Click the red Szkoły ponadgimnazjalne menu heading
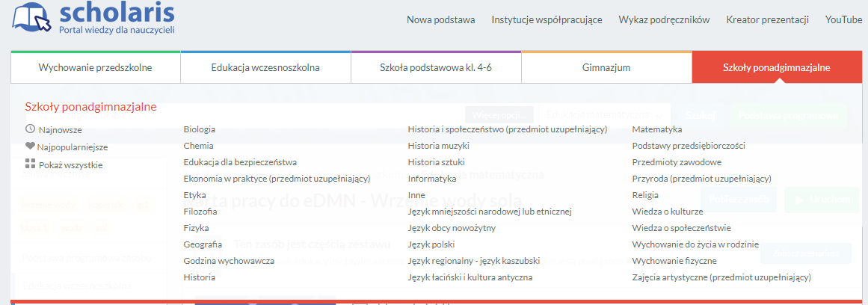 click(90, 107)
